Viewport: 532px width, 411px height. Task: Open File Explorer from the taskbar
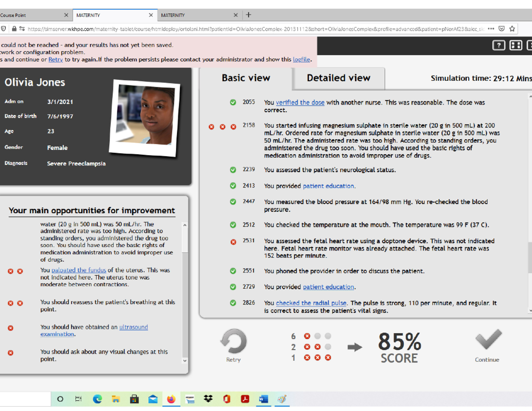point(116,399)
